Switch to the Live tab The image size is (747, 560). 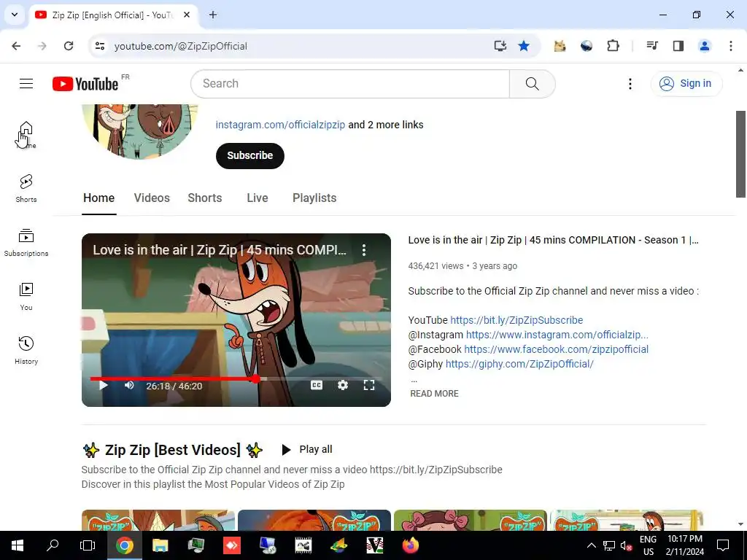coord(258,198)
